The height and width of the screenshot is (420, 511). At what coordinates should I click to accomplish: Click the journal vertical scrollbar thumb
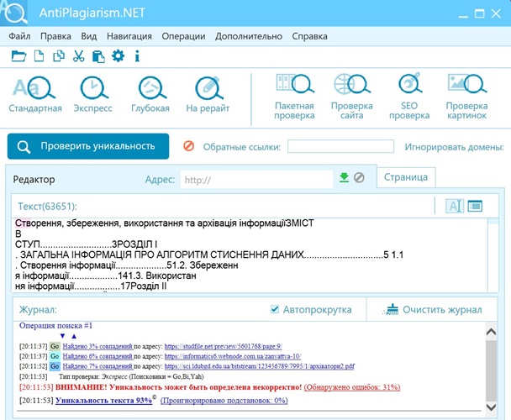491,370
